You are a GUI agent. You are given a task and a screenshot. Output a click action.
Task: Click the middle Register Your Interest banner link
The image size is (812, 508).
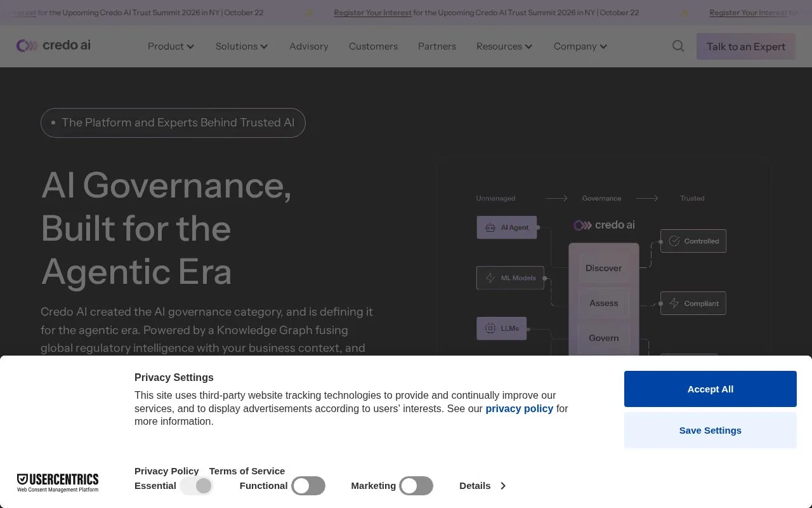pos(373,13)
